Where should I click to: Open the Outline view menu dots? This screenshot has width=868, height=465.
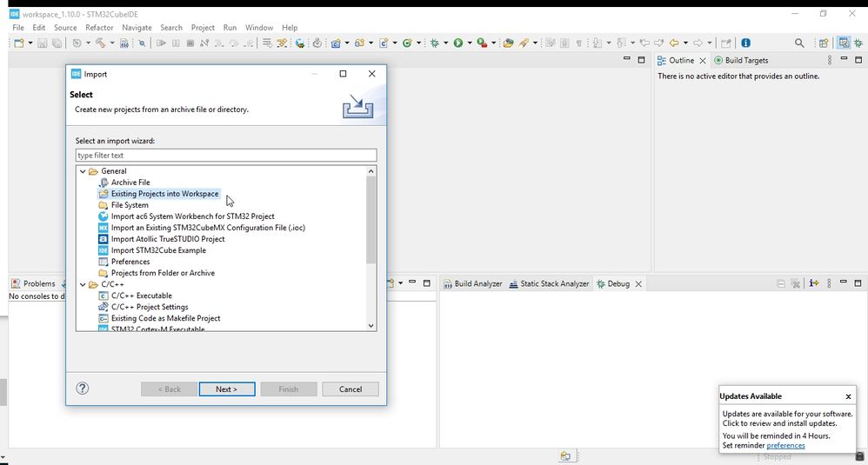[829, 60]
